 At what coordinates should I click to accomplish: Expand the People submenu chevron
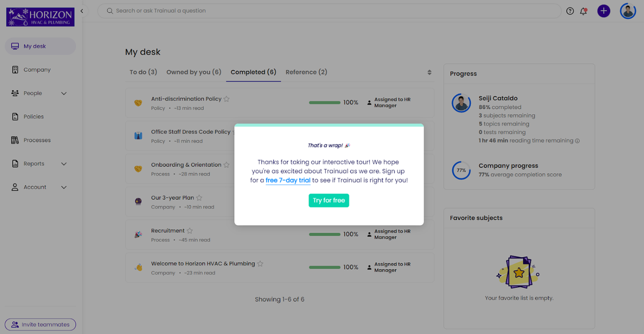pos(64,93)
